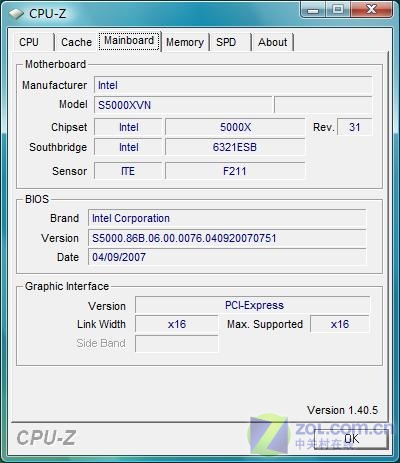Image resolution: width=400 pixels, height=463 pixels.
Task: Click the PCI-Express version field
Action: 252,305
